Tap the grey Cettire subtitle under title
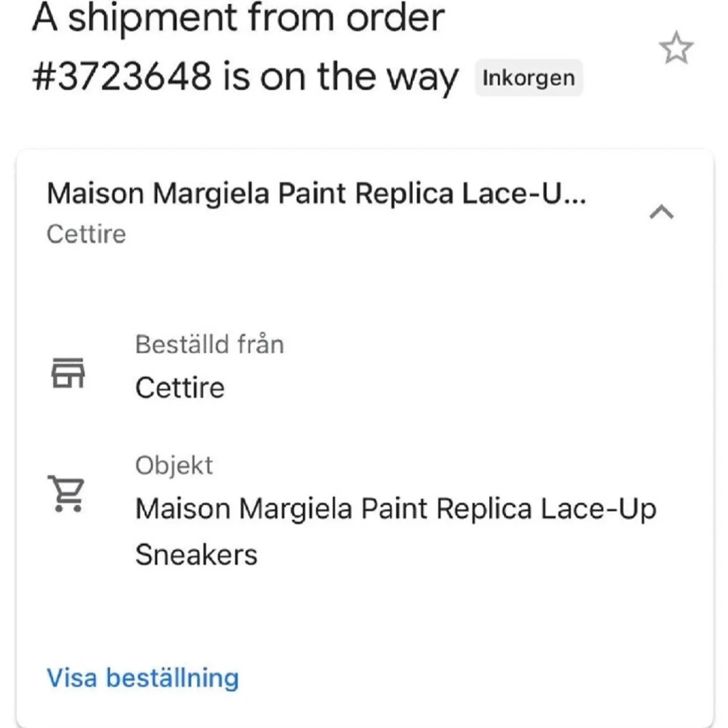This screenshot has height=728, width=728. (86, 234)
